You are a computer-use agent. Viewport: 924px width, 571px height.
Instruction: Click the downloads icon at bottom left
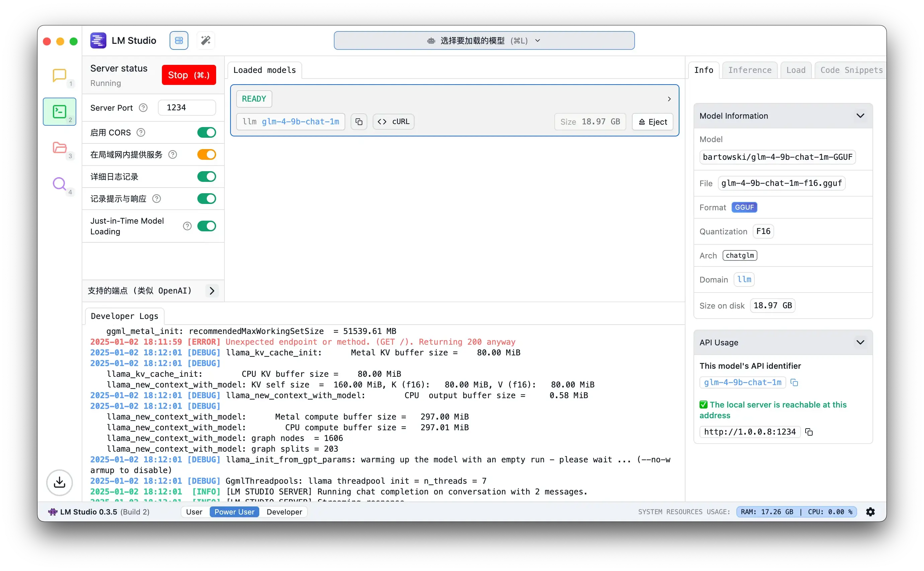pos(59,482)
